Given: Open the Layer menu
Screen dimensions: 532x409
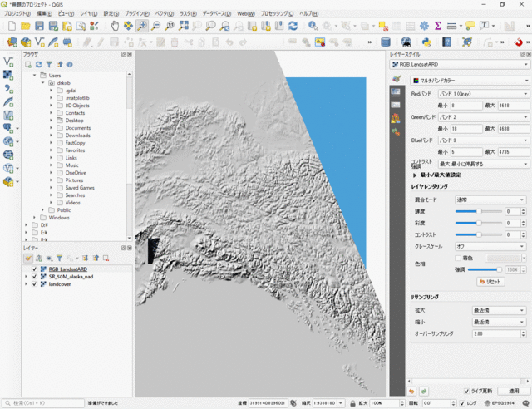Looking at the screenshot, I should [89, 13].
